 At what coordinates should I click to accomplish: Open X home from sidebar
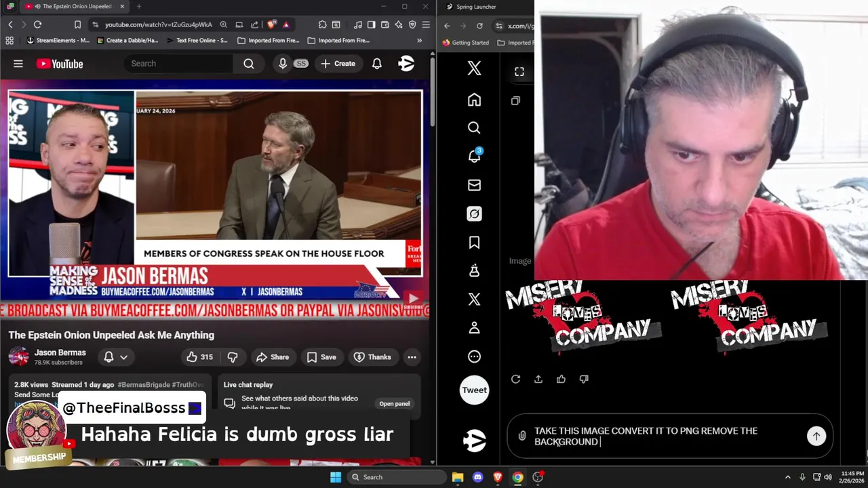pyautogui.click(x=474, y=100)
